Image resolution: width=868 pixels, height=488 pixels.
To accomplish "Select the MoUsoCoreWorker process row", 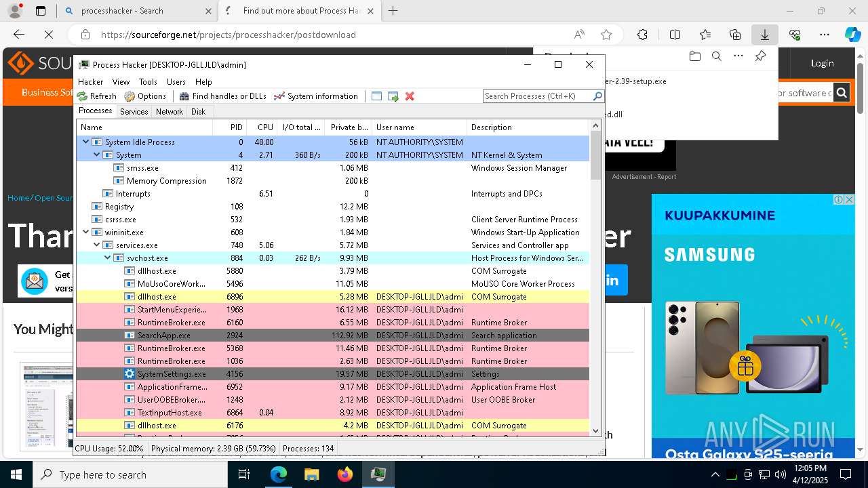I will 333,284.
